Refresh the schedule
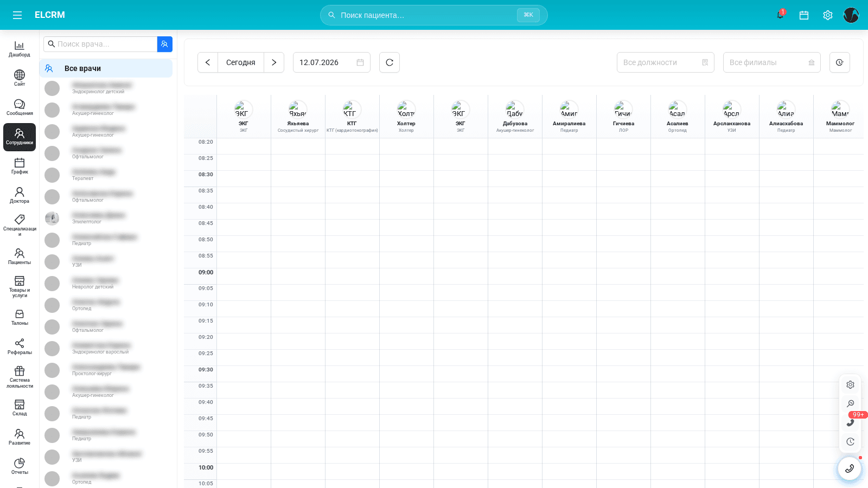Screen dimensions: 868x488 pos(390,62)
